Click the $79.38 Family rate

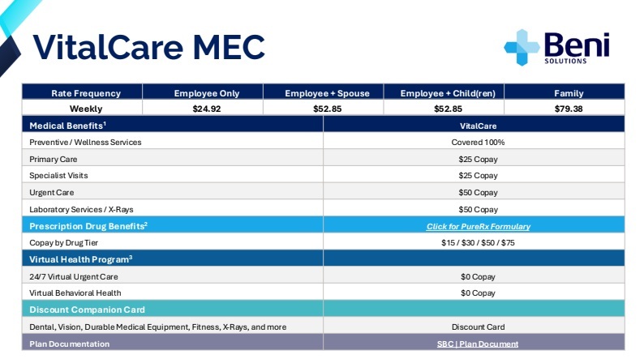coord(569,109)
